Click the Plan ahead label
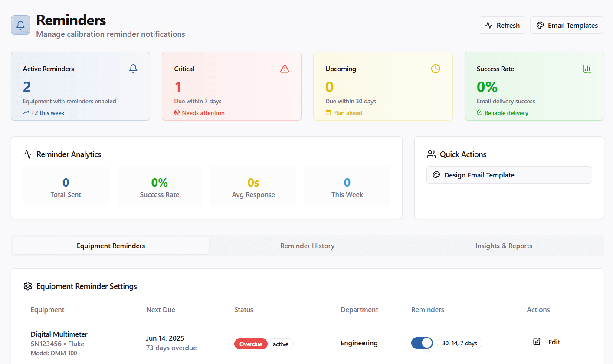Image resolution: width=613 pixels, height=364 pixels. (x=347, y=113)
